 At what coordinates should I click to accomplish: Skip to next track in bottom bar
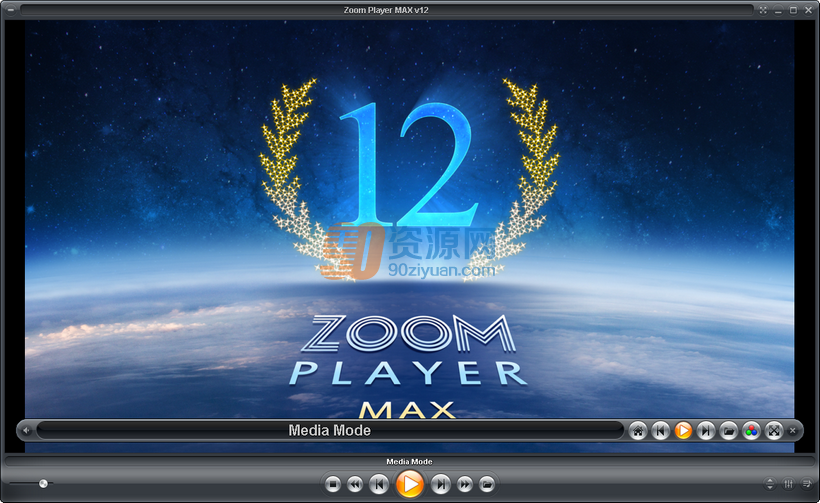click(441, 485)
